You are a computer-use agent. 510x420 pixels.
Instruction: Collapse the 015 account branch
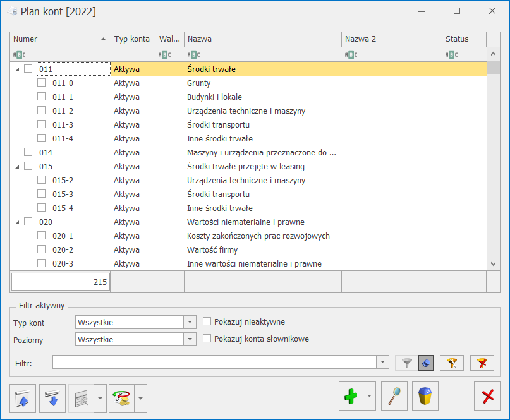tap(17, 167)
